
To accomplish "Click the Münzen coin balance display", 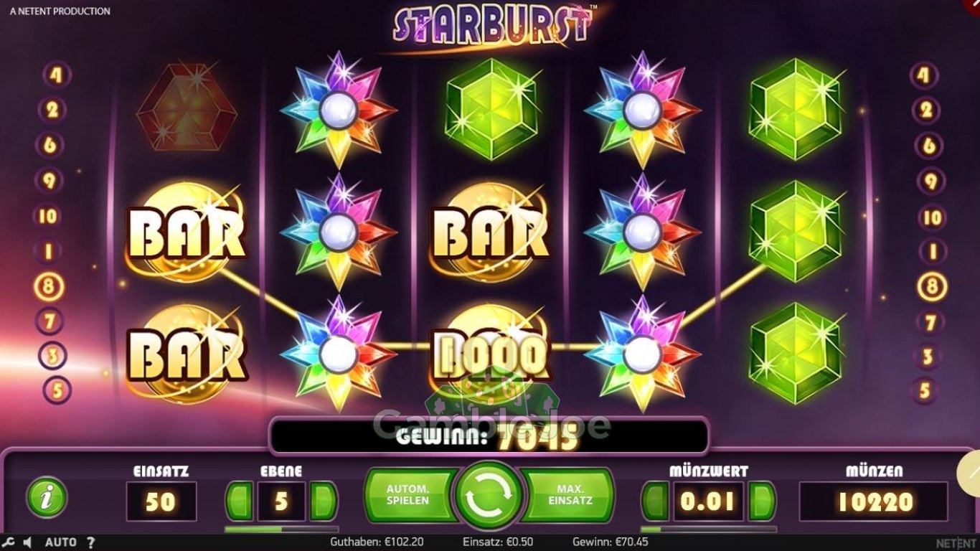I will 873,501.
